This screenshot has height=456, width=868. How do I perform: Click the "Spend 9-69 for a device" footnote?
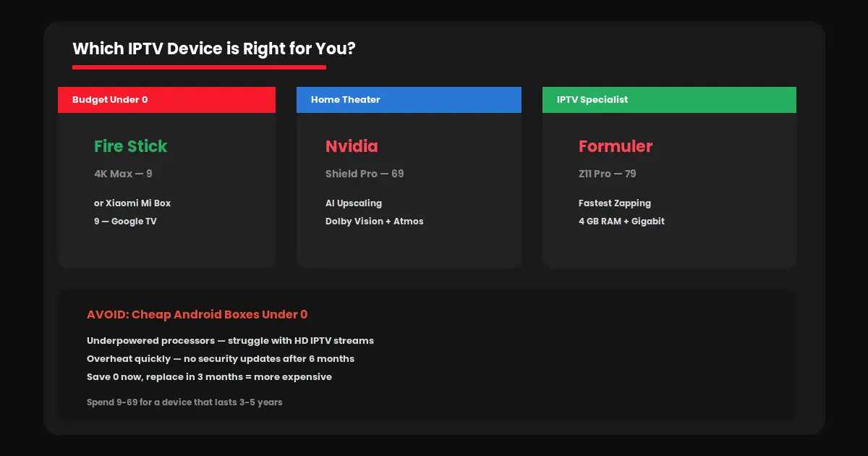tap(184, 402)
